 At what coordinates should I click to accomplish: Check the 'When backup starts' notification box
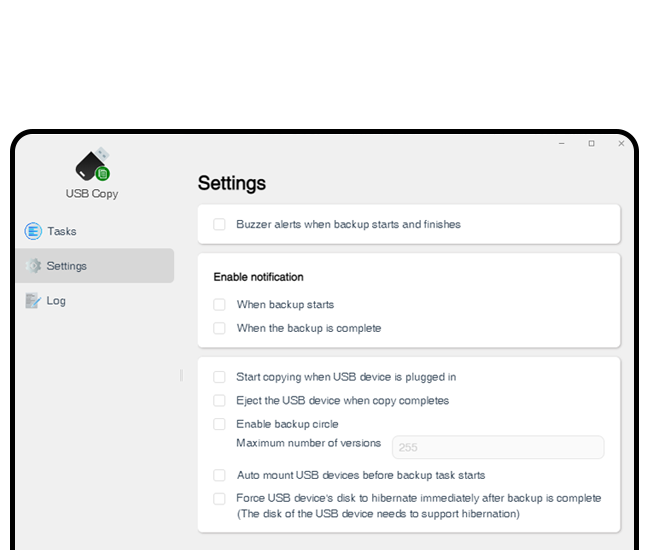point(219,304)
